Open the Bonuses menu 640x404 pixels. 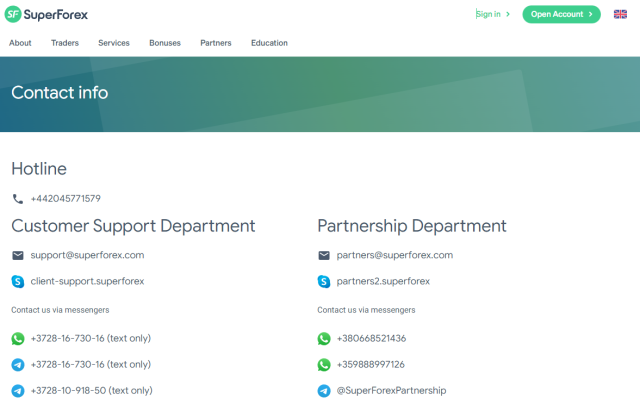click(x=164, y=43)
